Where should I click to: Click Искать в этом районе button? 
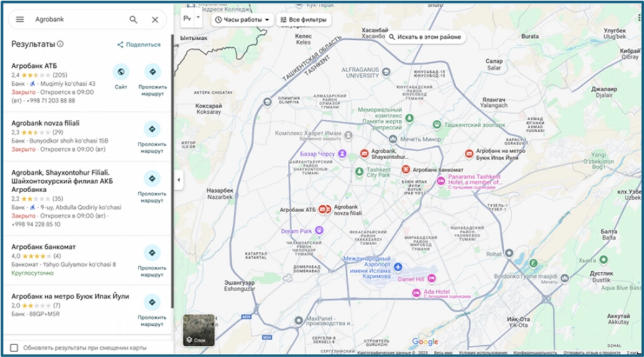pos(425,37)
